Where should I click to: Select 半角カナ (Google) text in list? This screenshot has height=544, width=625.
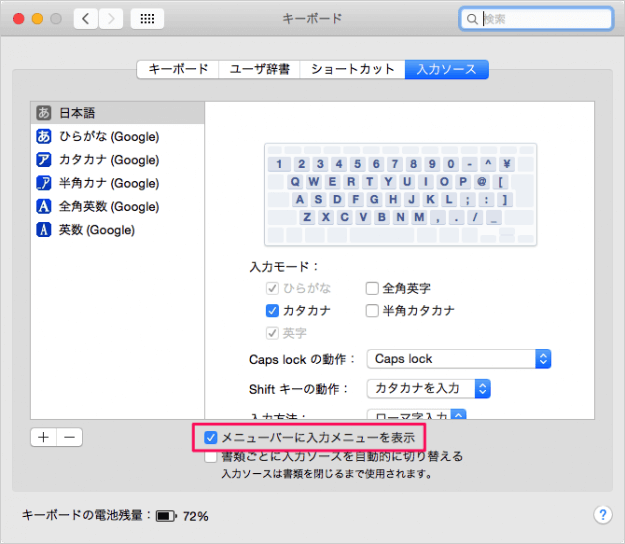point(109,183)
